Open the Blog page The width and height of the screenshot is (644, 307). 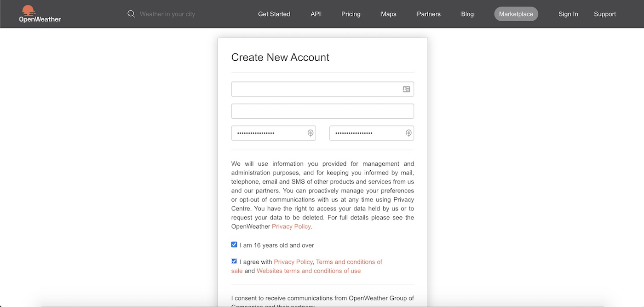(467, 14)
